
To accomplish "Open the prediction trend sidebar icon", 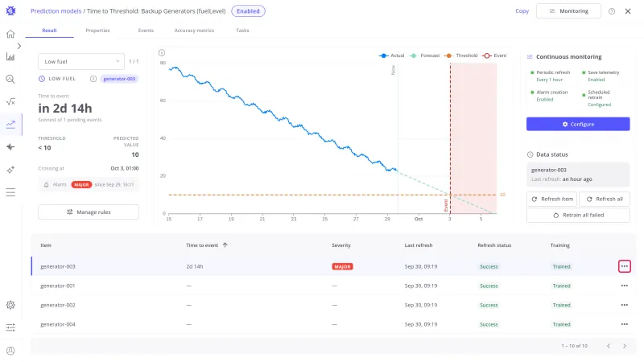I will pyautogui.click(x=10, y=124).
